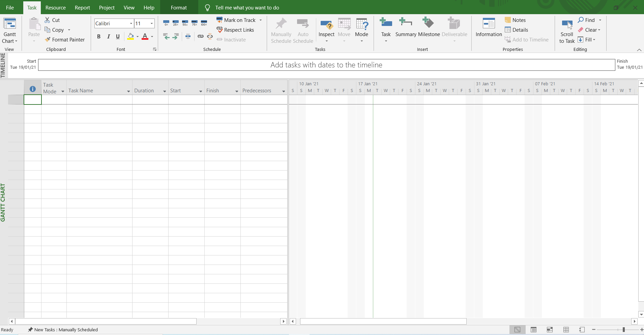The width and height of the screenshot is (644, 335).
Task: Open Task Information dialog
Action: click(x=489, y=27)
